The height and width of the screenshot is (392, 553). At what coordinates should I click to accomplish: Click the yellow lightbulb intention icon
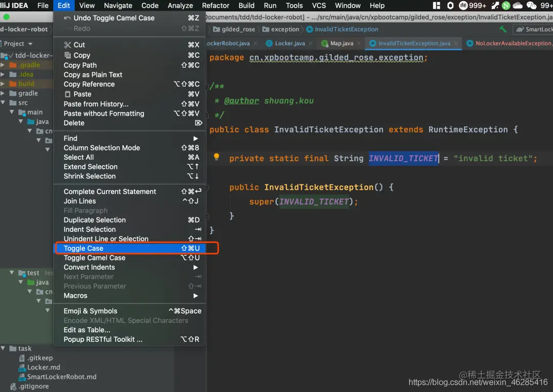[217, 157]
